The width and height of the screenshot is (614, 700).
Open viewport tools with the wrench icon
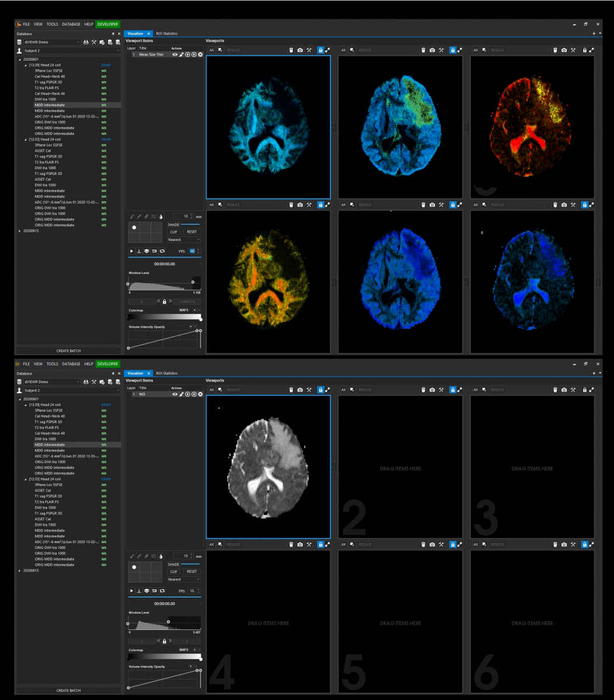[309, 50]
